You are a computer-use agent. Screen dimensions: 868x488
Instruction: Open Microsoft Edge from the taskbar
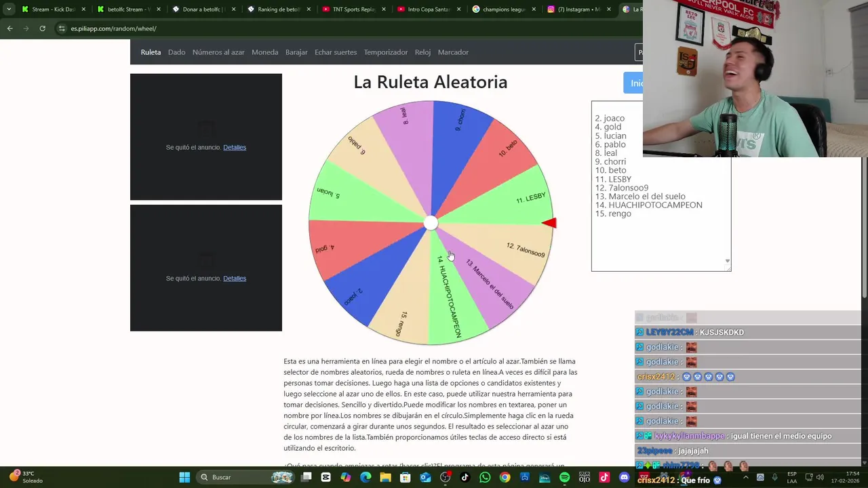pos(366,477)
